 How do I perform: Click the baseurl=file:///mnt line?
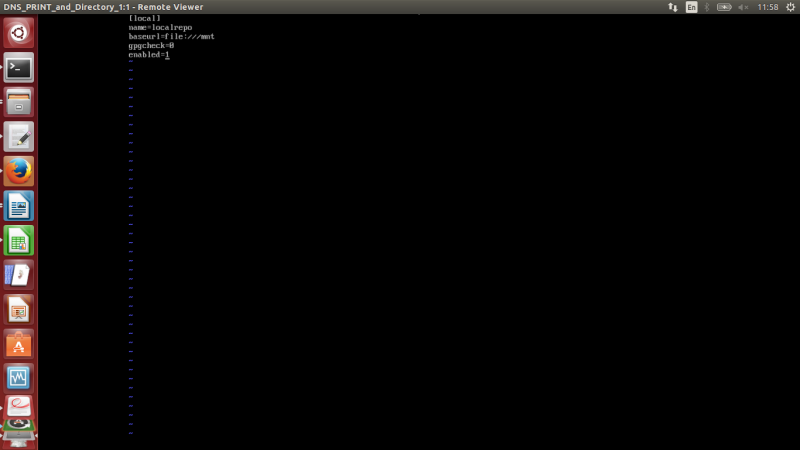171,37
